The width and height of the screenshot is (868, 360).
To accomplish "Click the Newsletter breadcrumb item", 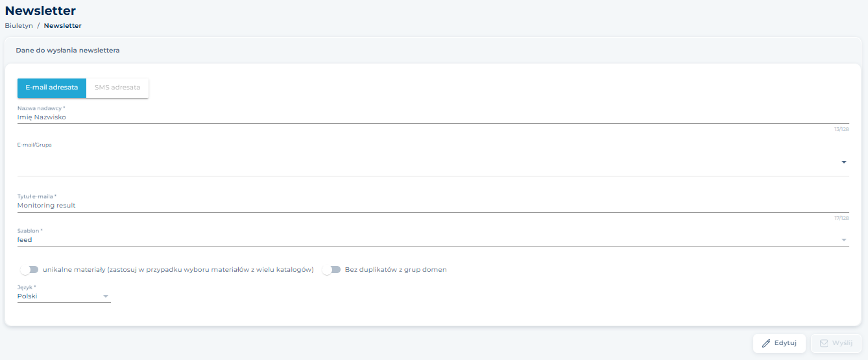I will point(63,26).
